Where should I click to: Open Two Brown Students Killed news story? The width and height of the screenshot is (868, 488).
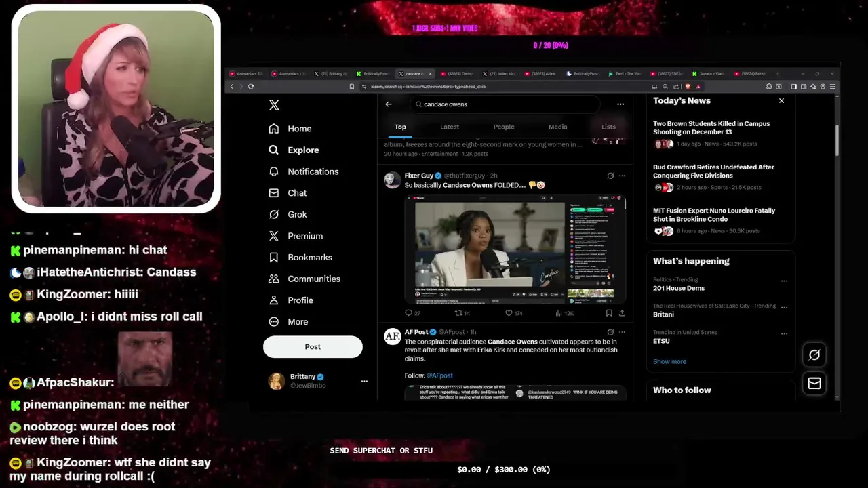(720, 134)
